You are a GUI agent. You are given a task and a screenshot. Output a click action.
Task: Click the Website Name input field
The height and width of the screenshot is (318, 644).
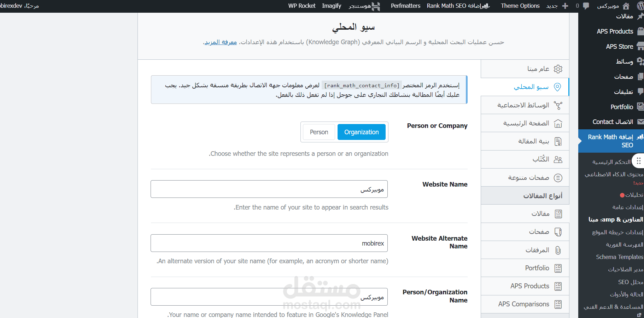(x=269, y=189)
